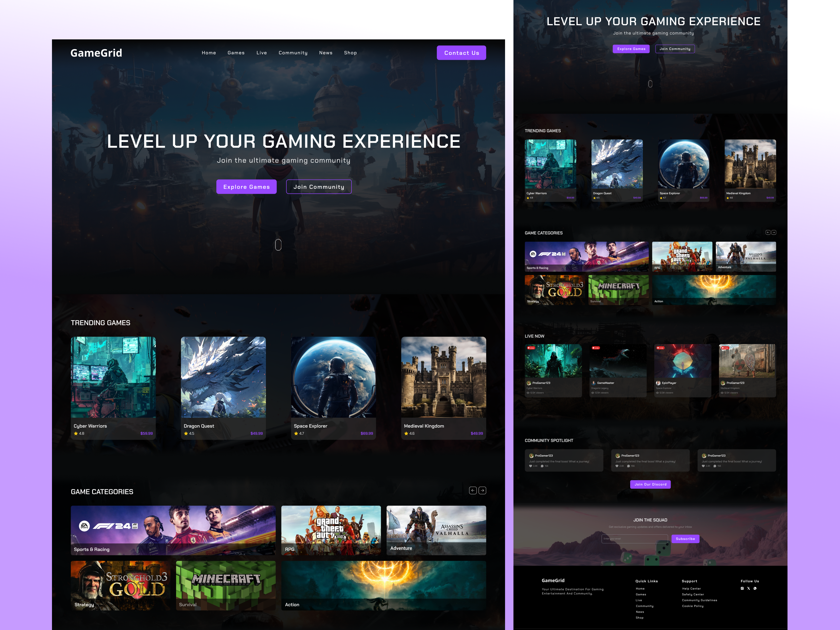The height and width of the screenshot is (630, 840).
Task: Click the Instagram icon under Follow Us
Action: click(742, 588)
